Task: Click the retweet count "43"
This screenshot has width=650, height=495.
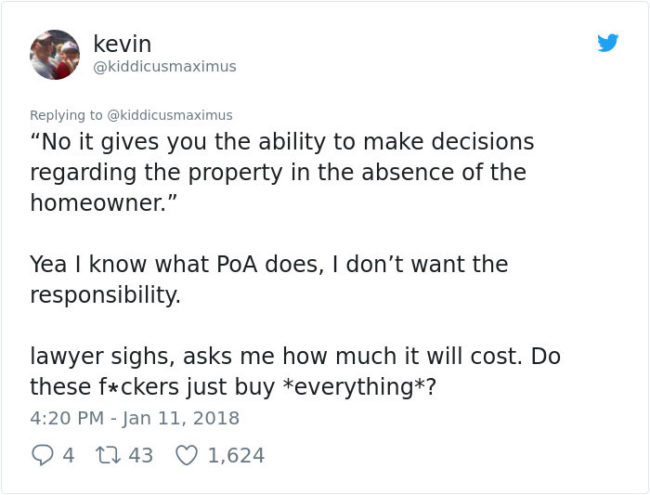Action: [141, 455]
